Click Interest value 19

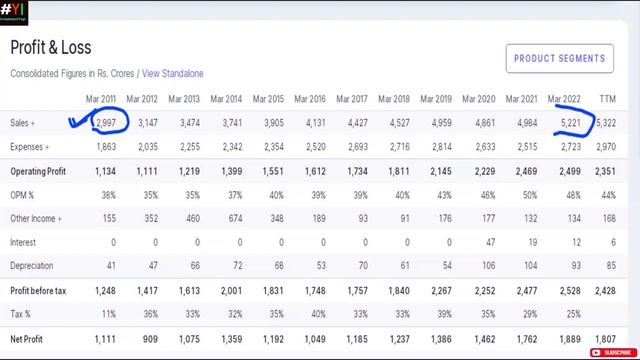pyautogui.click(x=533, y=242)
